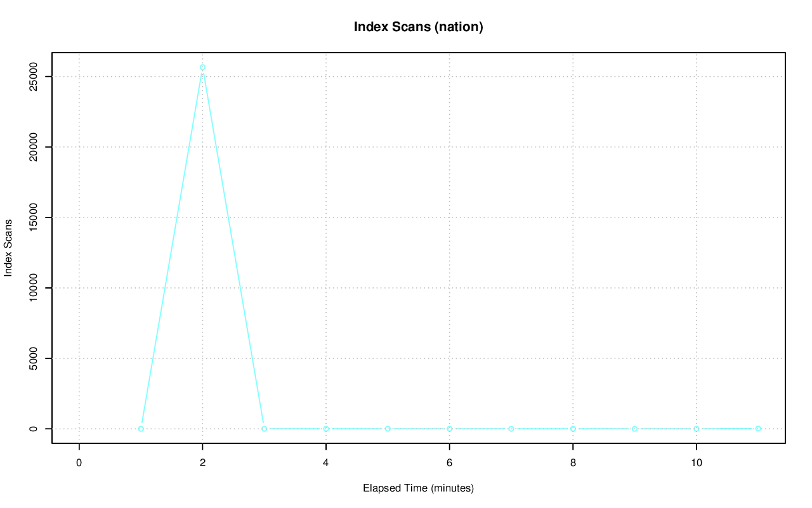Viewport: 812px width, 508px height.
Task: Click the 5000 y-axis tick label
Action: click(34, 358)
